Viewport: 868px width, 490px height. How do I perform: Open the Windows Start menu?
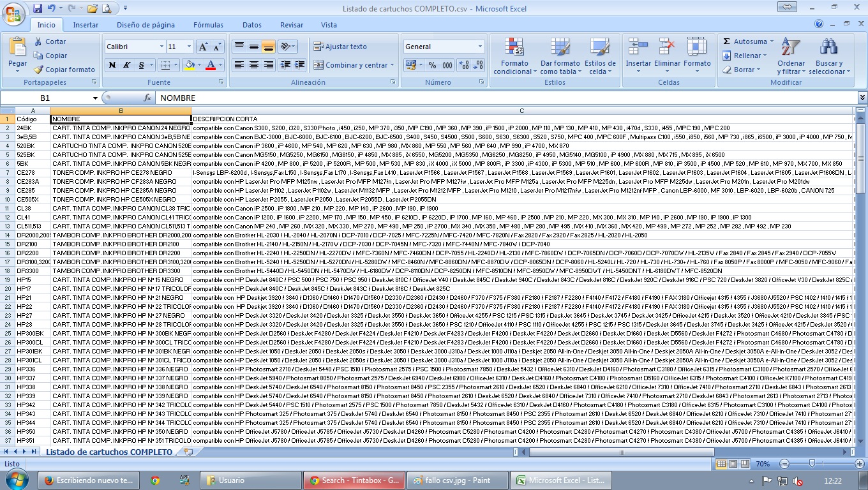(x=16, y=480)
